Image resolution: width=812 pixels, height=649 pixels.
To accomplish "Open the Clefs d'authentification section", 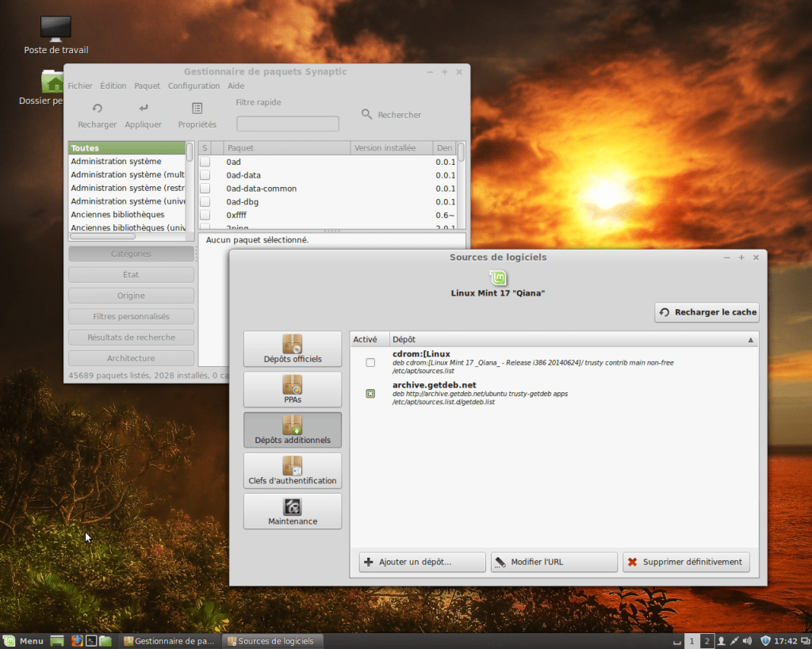I will tap(293, 471).
